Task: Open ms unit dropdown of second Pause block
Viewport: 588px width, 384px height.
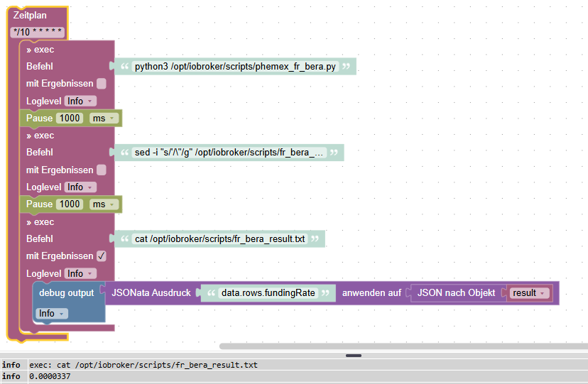Action: click(104, 204)
